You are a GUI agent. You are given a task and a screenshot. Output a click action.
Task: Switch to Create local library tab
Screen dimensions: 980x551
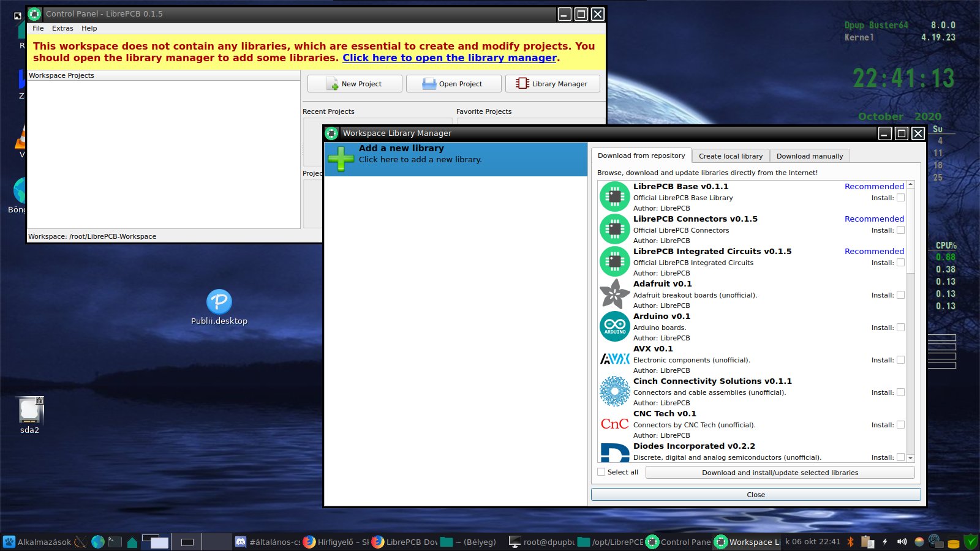coord(731,156)
